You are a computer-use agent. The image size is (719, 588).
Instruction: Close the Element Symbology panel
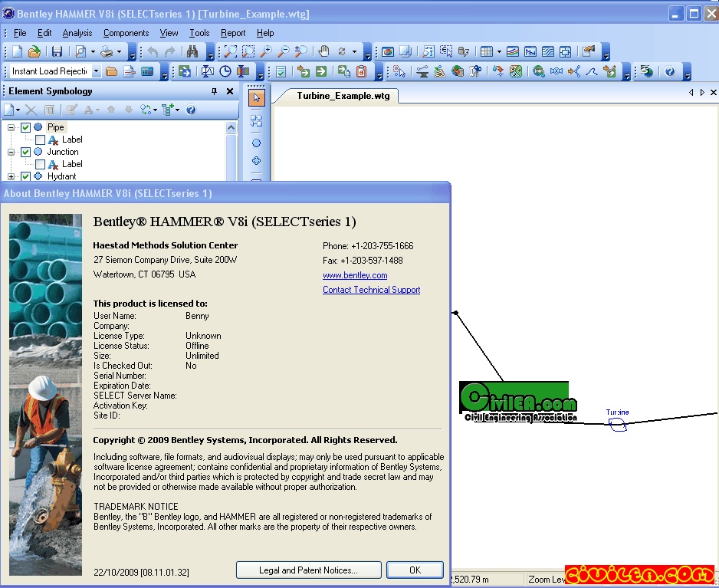(230, 91)
